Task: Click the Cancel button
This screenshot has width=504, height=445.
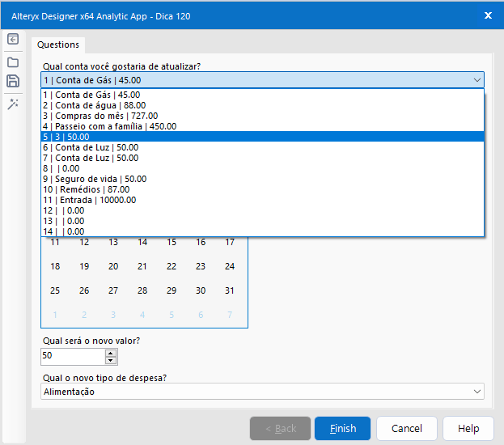Action: coord(407,428)
